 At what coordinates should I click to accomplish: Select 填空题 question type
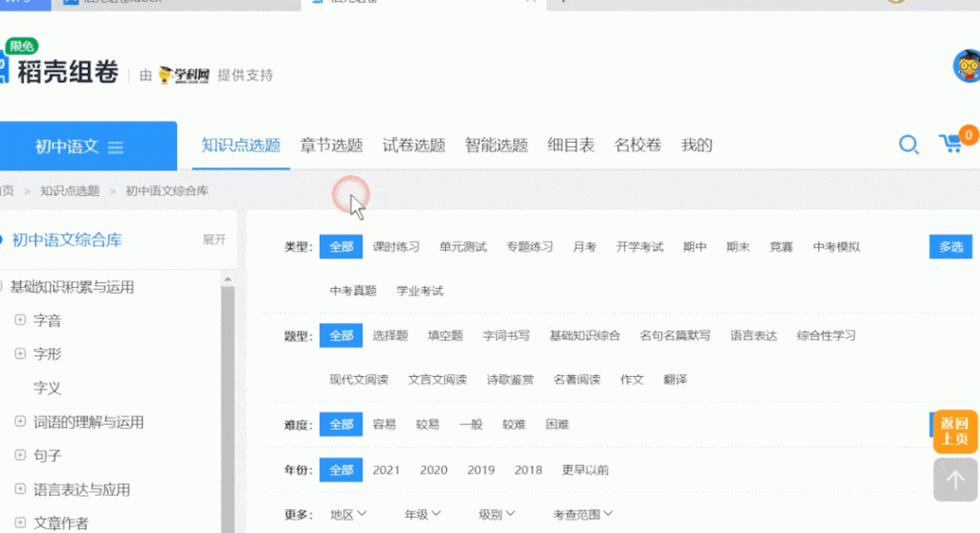pyautogui.click(x=445, y=336)
